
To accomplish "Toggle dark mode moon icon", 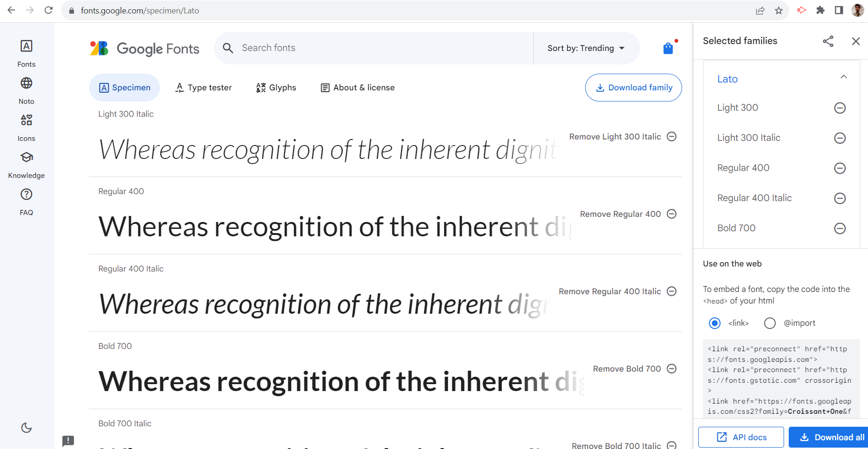I will 26,428.
